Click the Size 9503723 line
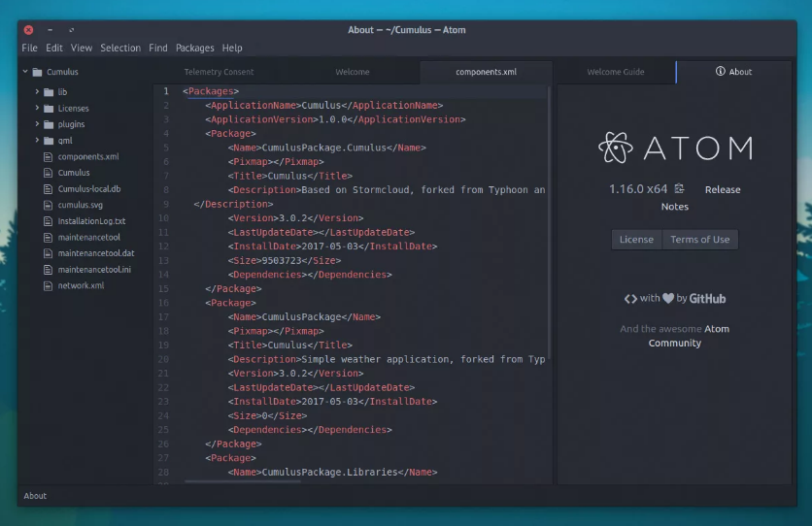812x526 pixels. tap(285, 261)
